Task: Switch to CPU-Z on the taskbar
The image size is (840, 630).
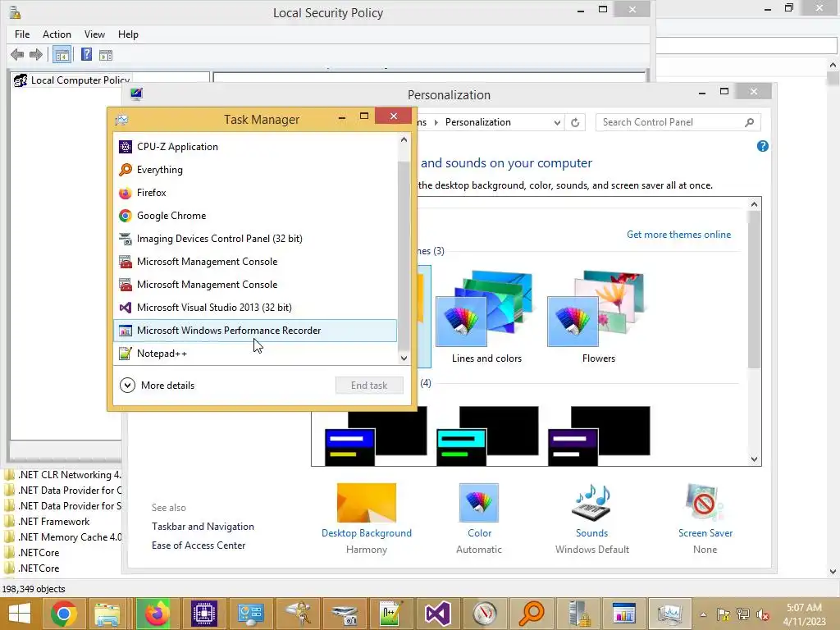Action: (204, 614)
